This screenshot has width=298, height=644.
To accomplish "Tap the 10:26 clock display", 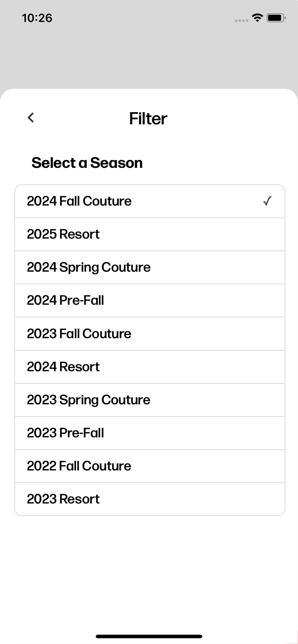I will (x=37, y=18).
